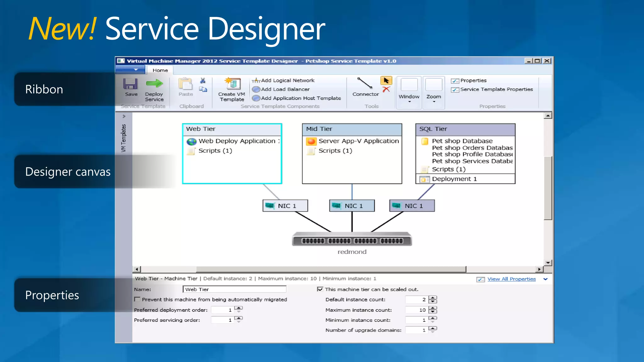Image resolution: width=644 pixels, height=362 pixels.
Task: Click the Paste clipboard icon
Action: click(x=185, y=84)
